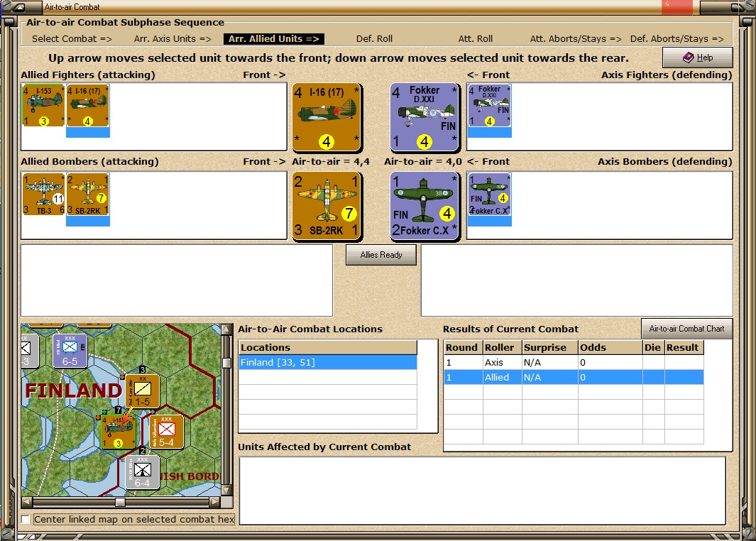Image resolution: width=756 pixels, height=541 pixels.
Task: Click the large Fokker C.X front bomber counter
Action: [424, 206]
